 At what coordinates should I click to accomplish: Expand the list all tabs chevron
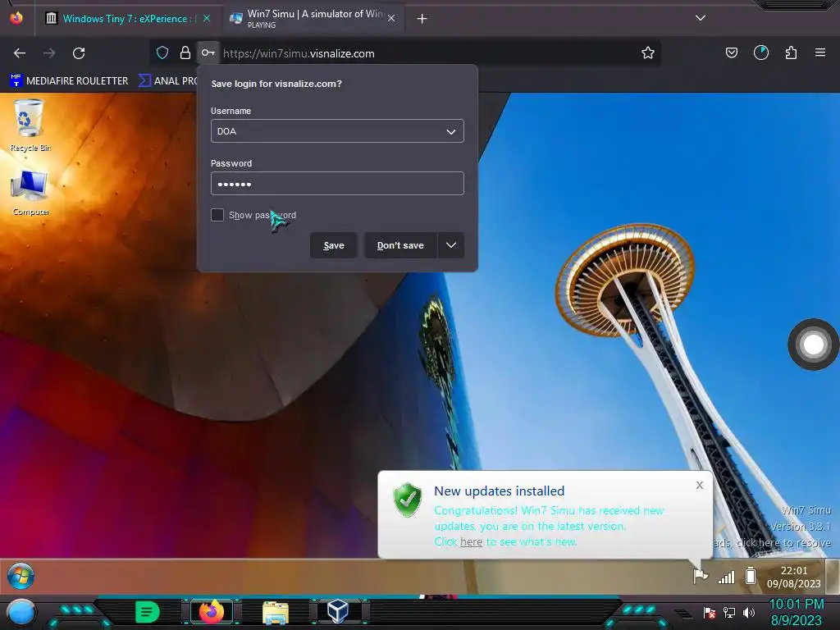(x=701, y=18)
